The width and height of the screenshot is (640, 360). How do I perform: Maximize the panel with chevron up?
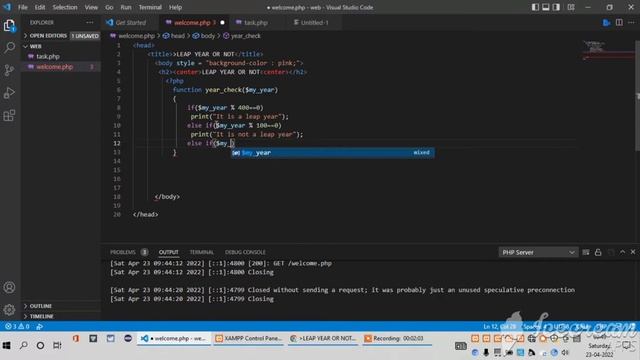pyautogui.click(x=622, y=252)
